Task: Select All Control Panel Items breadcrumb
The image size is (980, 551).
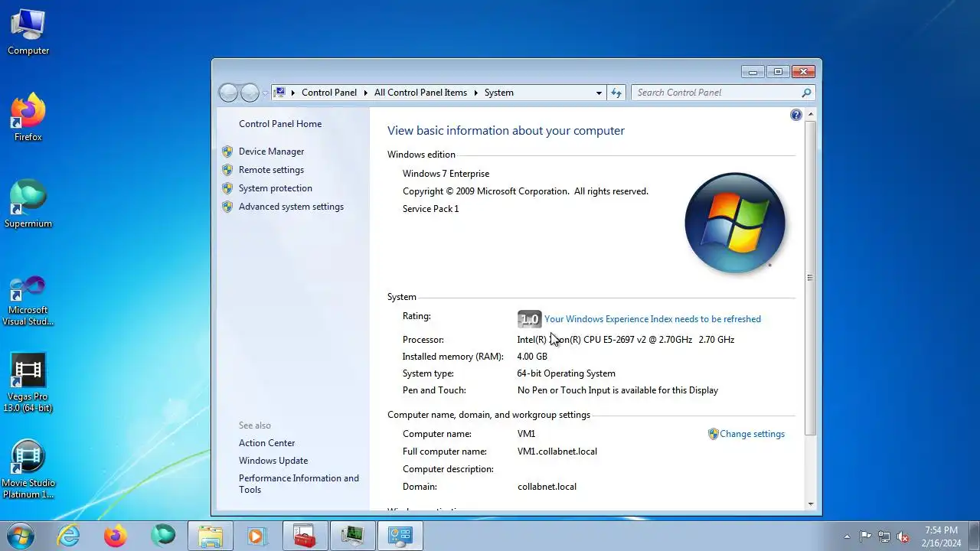Action: pos(420,93)
